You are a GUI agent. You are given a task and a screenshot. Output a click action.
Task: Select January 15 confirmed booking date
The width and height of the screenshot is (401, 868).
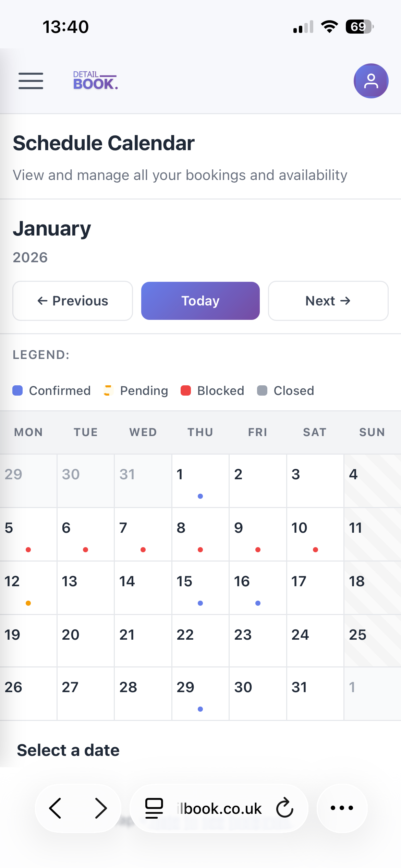[x=200, y=588]
